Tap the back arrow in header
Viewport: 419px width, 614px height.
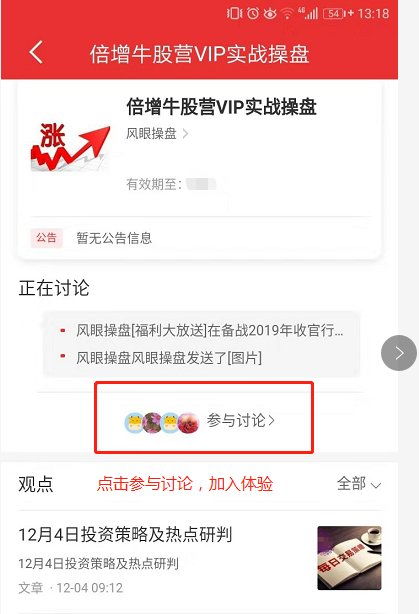36,53
